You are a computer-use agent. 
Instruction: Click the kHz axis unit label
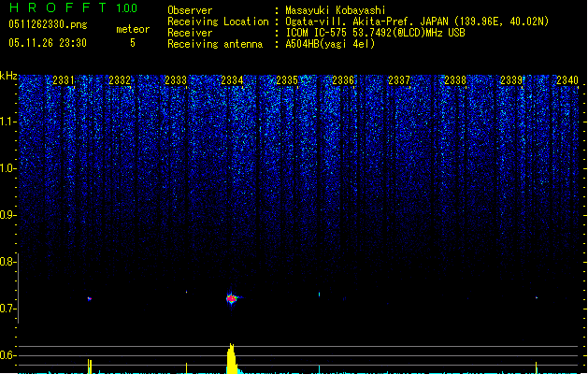point(9,76)
